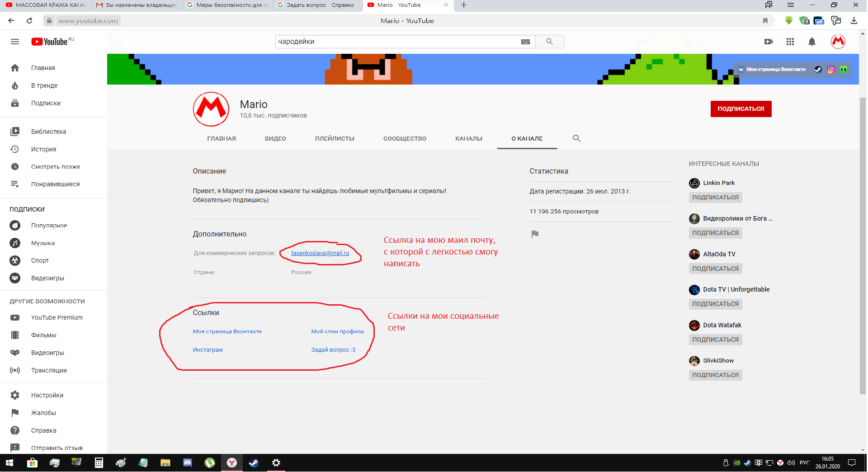Bookmark the page in the address bar
Image resolution: width=868 pixels, height=472 pixels.
(x=765, y=20)
